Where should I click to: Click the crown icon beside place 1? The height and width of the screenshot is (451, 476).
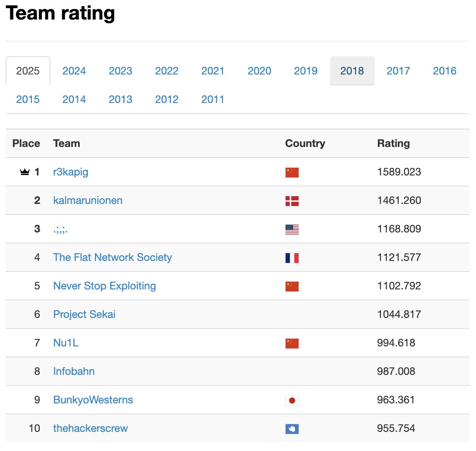point(25,172)
